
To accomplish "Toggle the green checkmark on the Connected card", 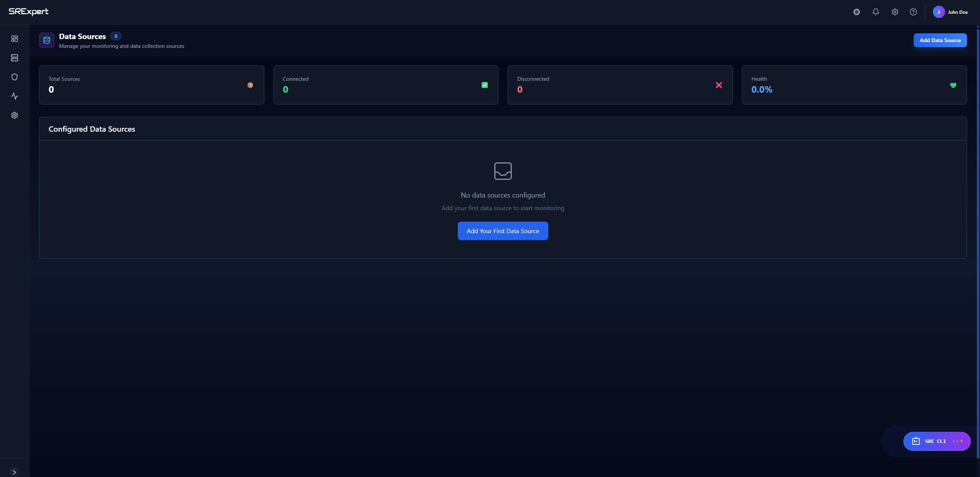I will (x=484, y=85).
